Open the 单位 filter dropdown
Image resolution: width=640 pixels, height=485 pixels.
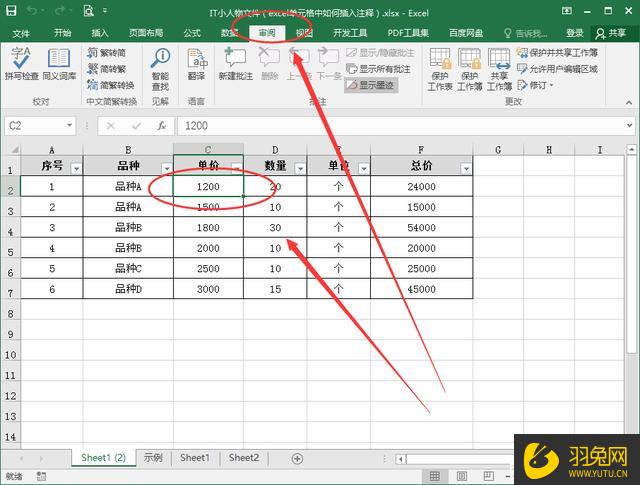click(364, 169)
